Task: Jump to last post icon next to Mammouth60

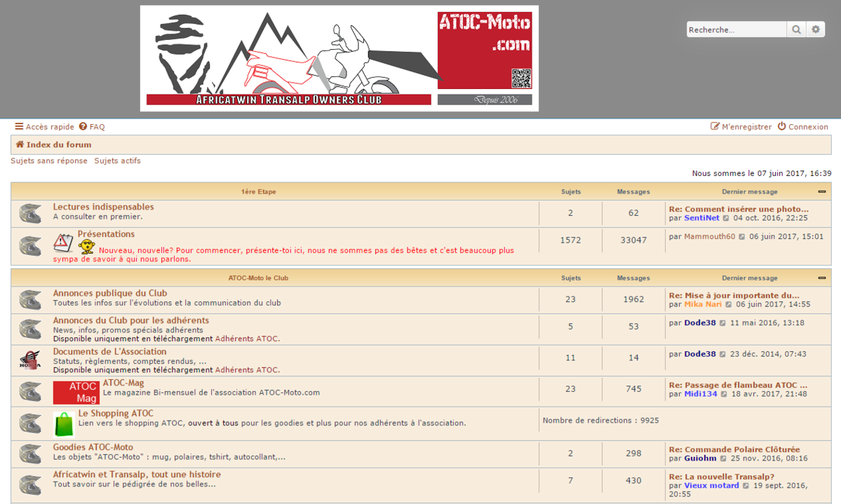Action: click(742, 236)
